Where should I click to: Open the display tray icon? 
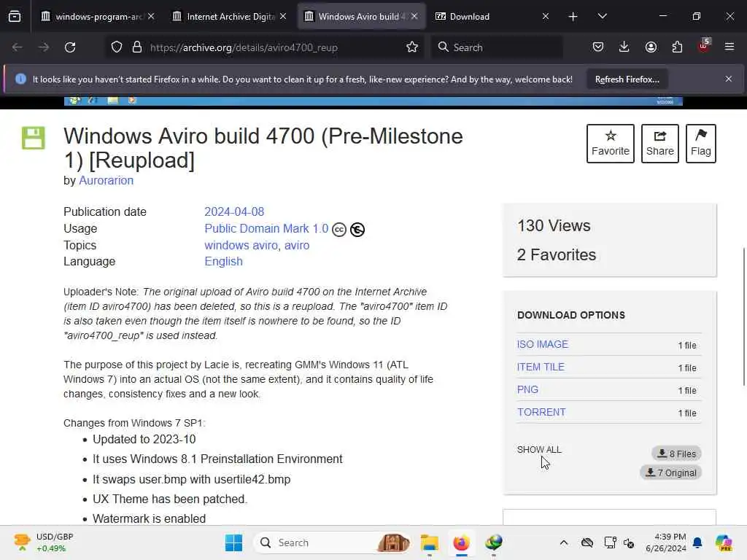611,542
